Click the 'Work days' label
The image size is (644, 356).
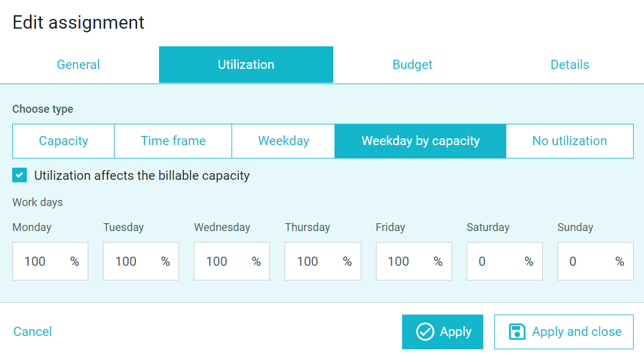(x=37, y=202)
